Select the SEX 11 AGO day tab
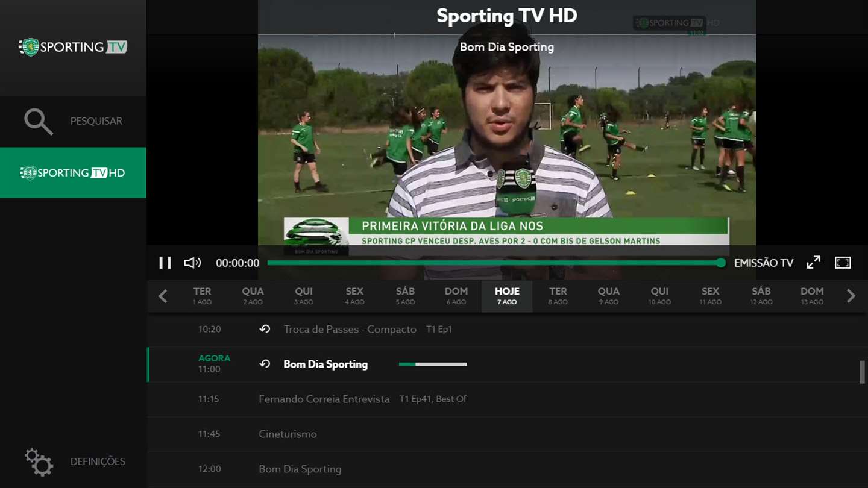Screen dimensions: 868x488 (x=710, y=296)
